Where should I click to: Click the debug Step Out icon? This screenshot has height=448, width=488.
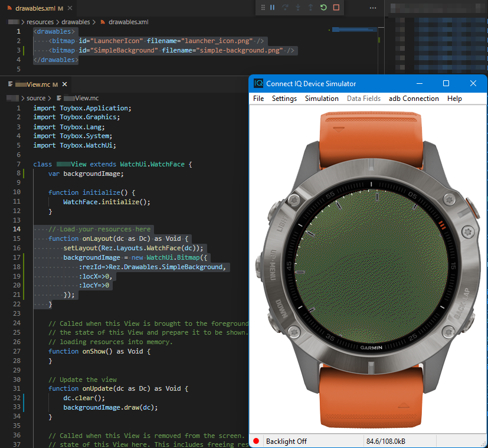point(310,8)
